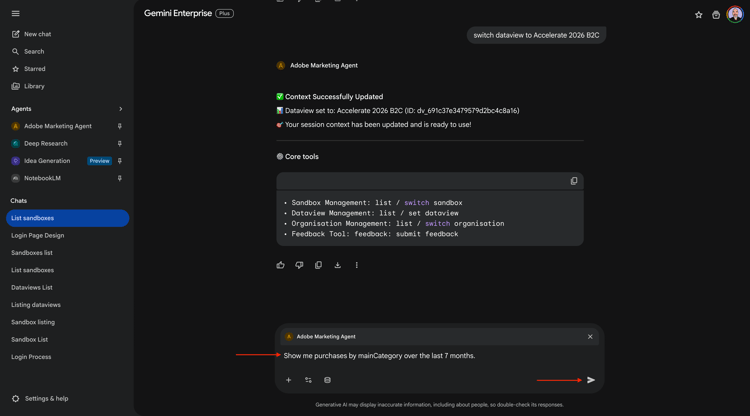Open the user profile avatar menu
Screen dimensions: 750x416
pyautogui.click(x=735, y=14)
